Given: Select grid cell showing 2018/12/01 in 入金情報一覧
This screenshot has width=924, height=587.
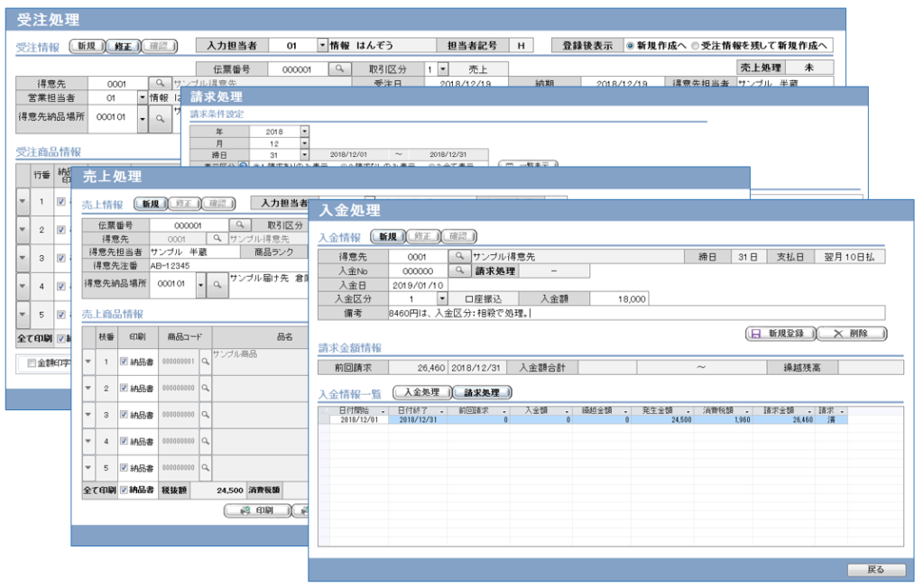Looking at the screenshot, I should pyautogui.click(x=359, y=420).
